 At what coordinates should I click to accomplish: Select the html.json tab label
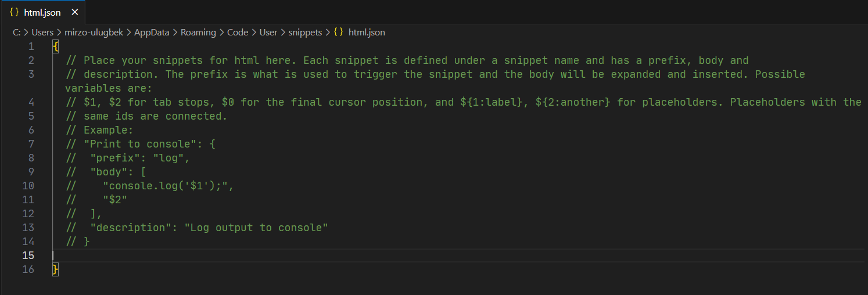pyautogui.click(x=42, y=12)
